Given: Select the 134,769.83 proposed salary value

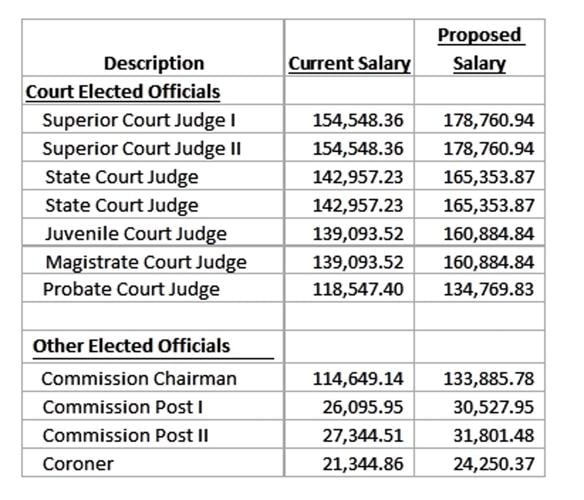Looking at the screenshot, I should pyautogui.click(x=489, y=289).
